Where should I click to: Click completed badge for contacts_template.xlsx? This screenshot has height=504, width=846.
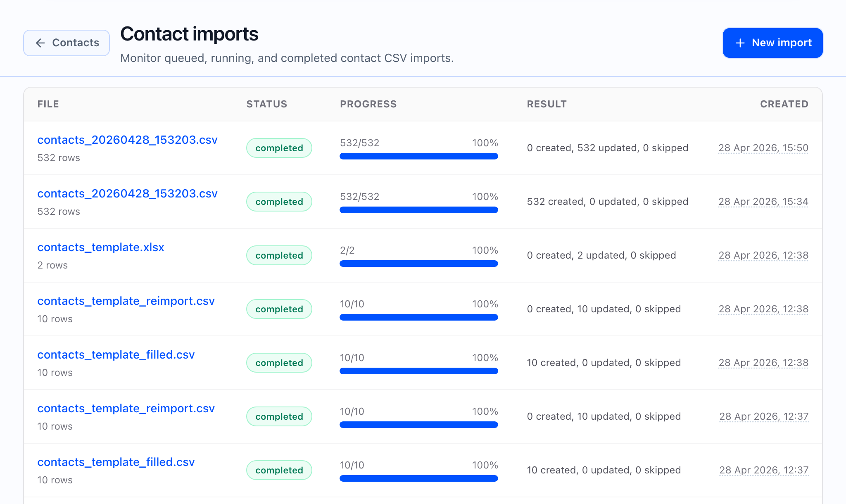[279, 255]
